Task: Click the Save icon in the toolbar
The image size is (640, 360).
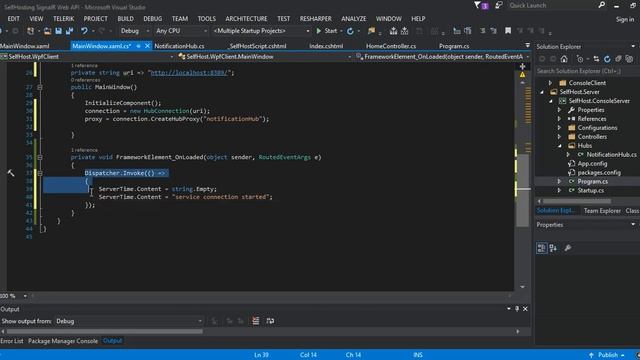Action: coord(58,31)
